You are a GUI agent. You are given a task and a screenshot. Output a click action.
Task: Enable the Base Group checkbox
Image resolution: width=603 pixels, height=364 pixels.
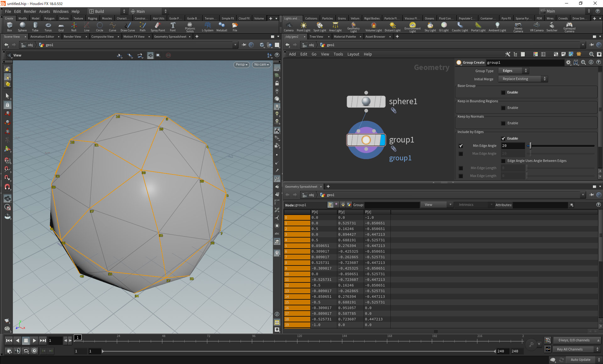tap(503, 93)
